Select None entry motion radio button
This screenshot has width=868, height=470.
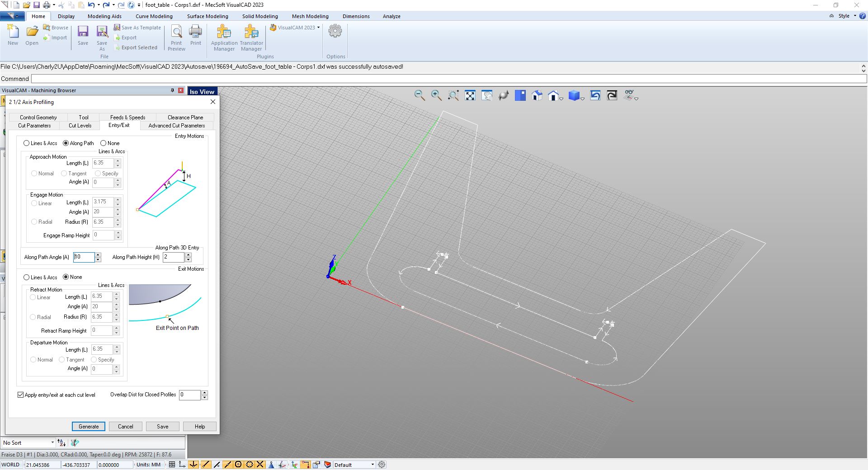(104, 143)
